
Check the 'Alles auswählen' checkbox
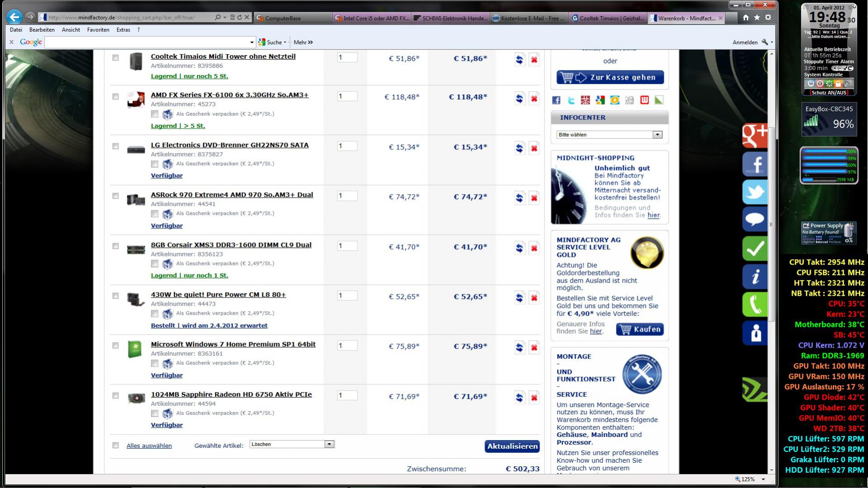(115, 445)
